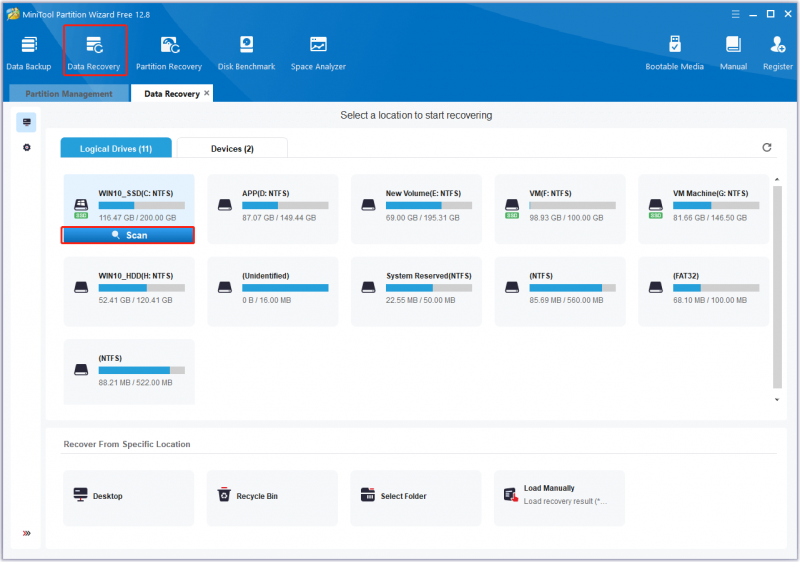Open the hamburger menu in the title bar
The height and width of the screenshot is (562, 800).
735,14
